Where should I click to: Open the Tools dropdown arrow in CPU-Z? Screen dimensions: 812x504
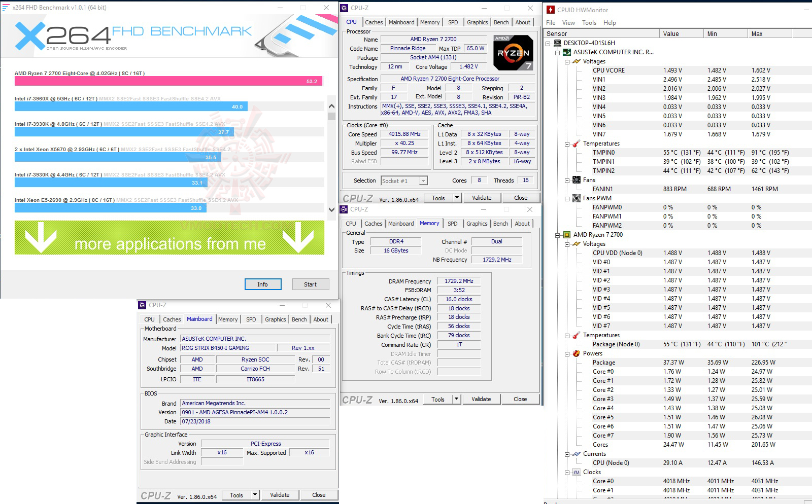tap(456, 197)
